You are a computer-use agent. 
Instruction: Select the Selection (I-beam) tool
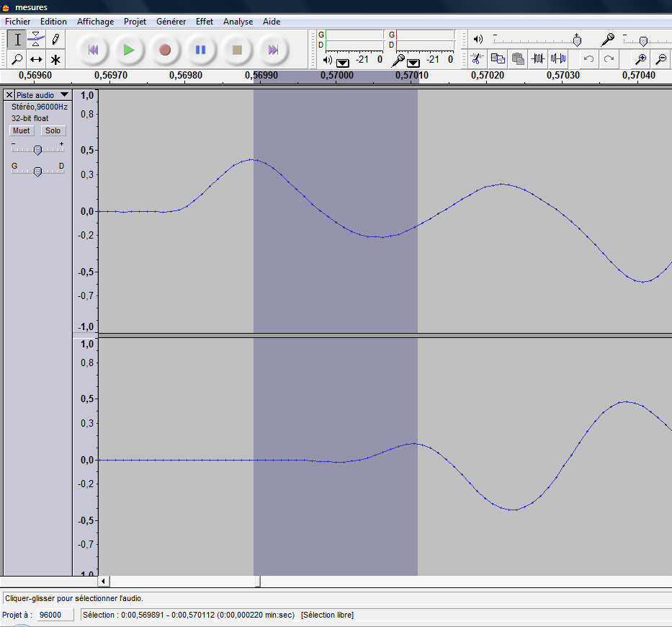coord(17,40)
